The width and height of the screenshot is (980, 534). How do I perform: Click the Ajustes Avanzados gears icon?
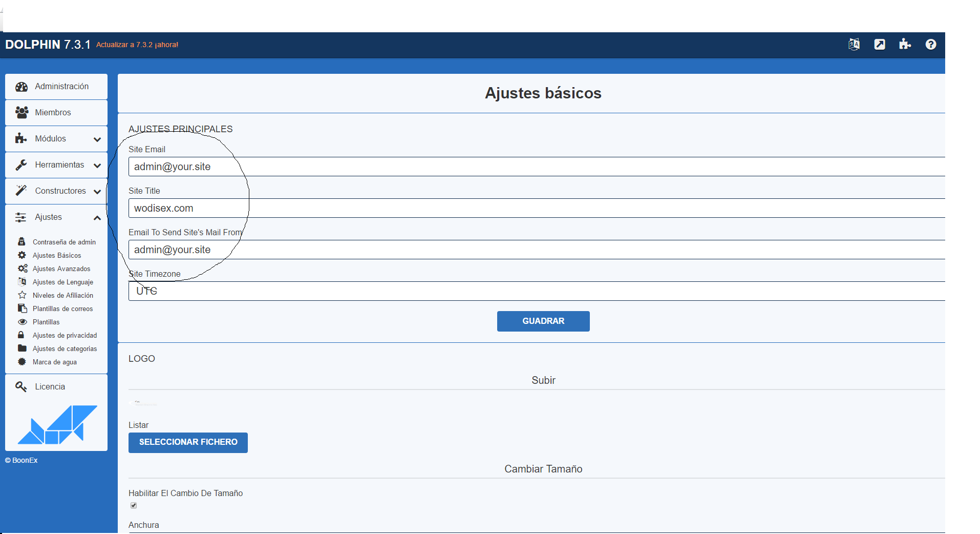23,268
